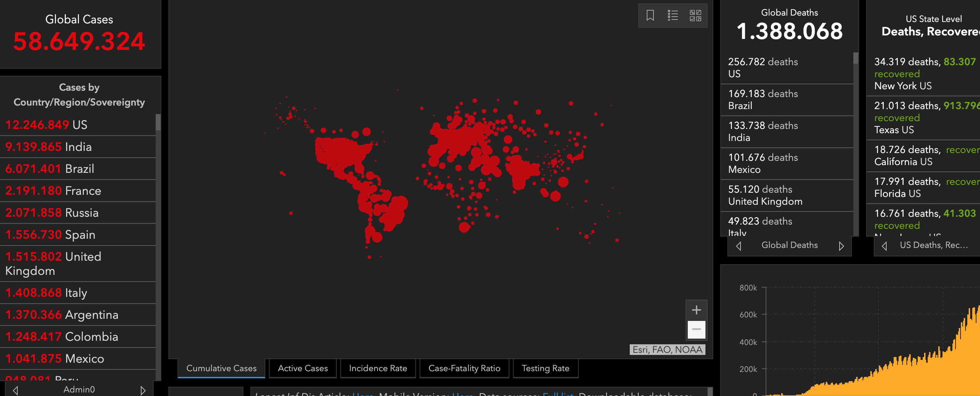Select the Case-Fatality Ratio tab
This screenshot has height=396, width=980.
pyautogui.click(x=464, y=368)
